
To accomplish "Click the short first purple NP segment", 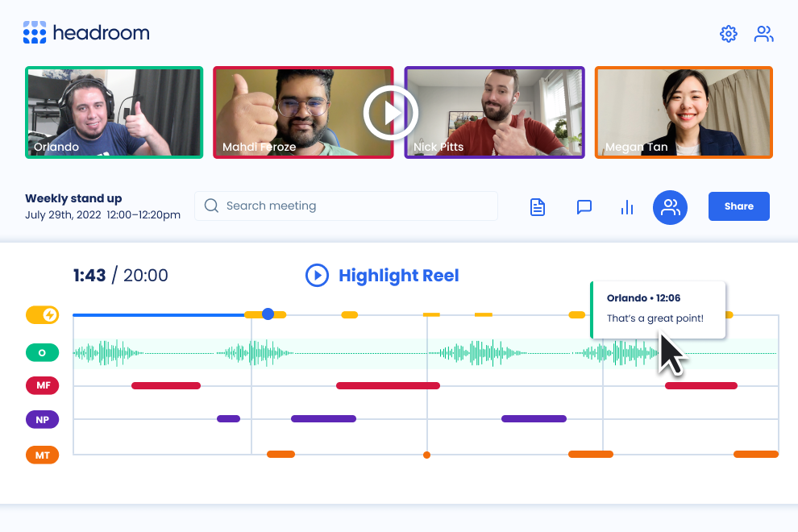I will 228,419.
